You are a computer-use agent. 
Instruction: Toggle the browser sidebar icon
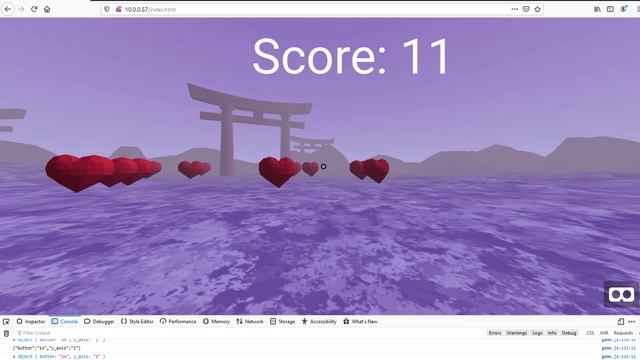610,9
